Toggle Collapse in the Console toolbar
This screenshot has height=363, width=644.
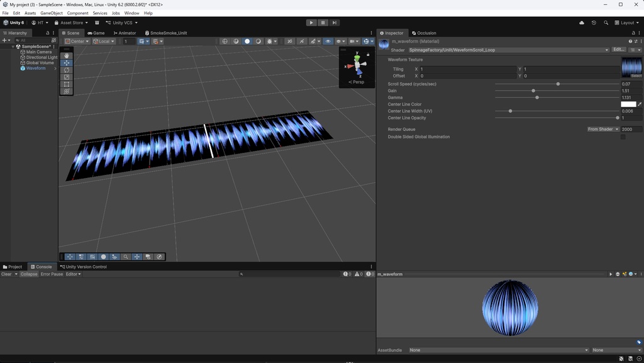(x=28, y=274)
